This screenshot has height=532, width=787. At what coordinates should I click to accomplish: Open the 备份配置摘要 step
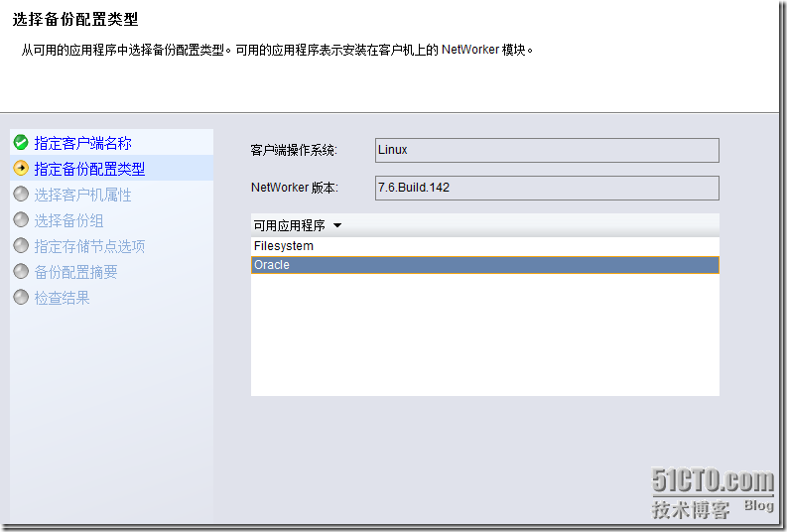click(75, 272)
